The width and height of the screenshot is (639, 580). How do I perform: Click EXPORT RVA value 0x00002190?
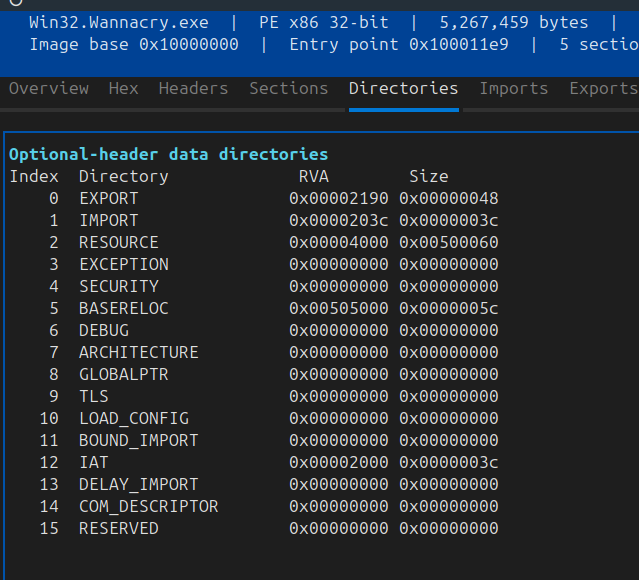339,198
